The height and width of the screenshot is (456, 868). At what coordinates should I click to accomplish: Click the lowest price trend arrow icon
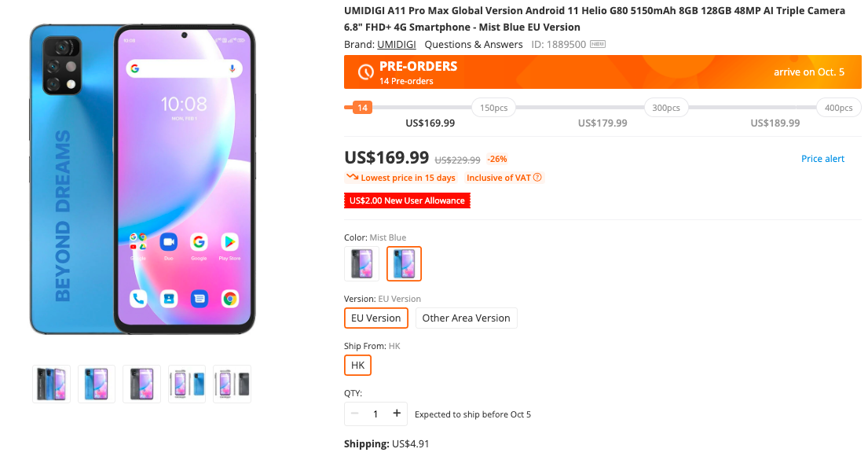(x=352, y=178)
